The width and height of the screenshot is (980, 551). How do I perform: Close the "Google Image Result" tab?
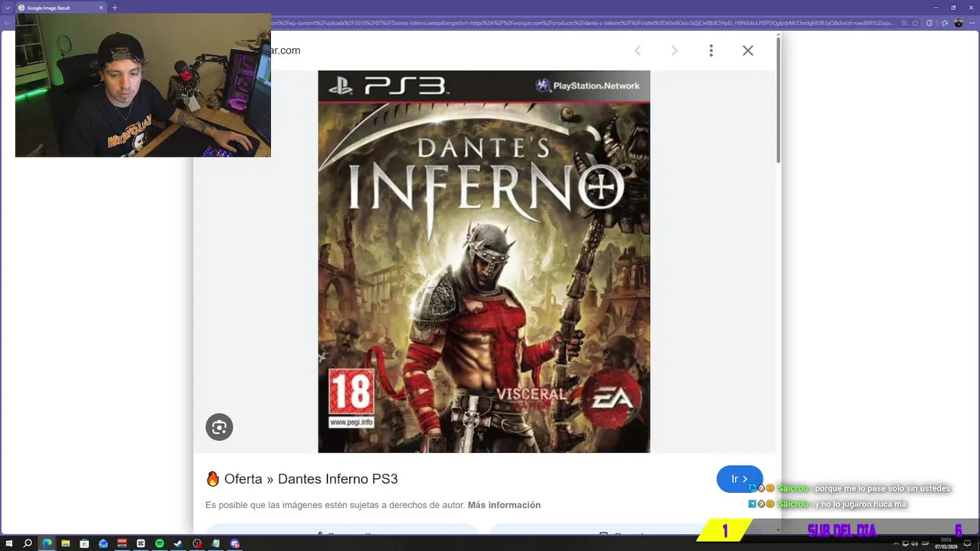[x=101, y=8]
